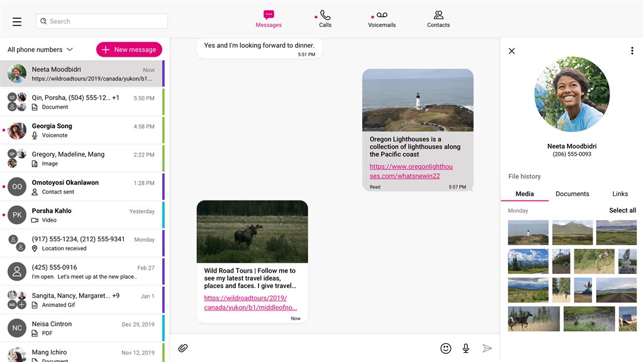644x362 pixels.
Task: Click the Animated Gif file icon
Action: click(35, 305)
